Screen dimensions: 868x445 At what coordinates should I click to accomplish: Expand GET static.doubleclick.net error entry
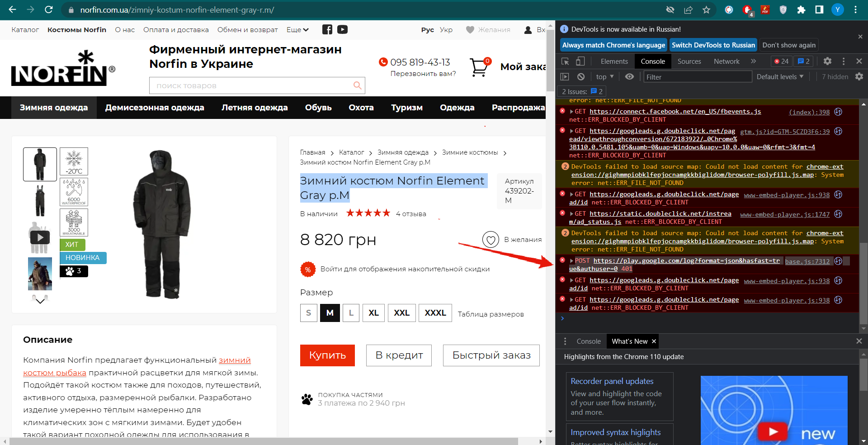(571, 214)
